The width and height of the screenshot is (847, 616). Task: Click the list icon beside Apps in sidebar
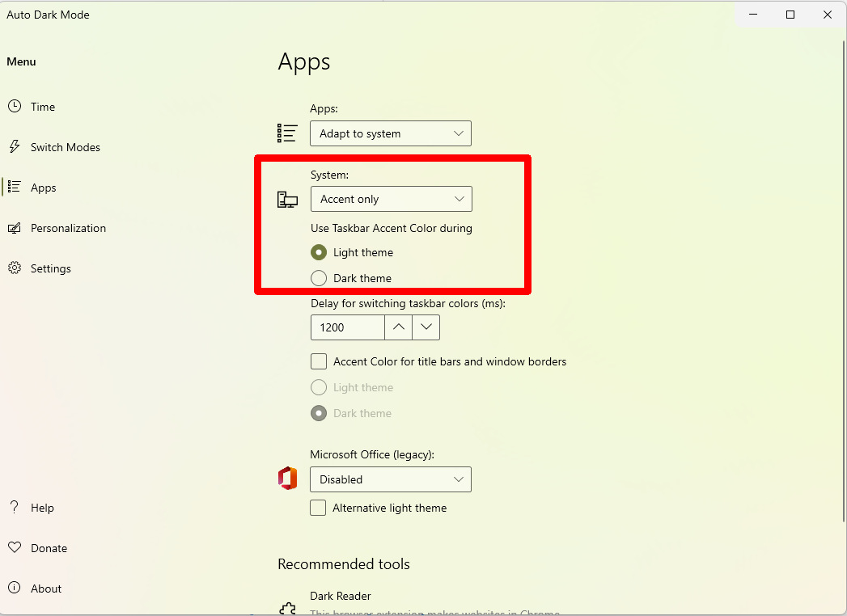coord(14,187)
